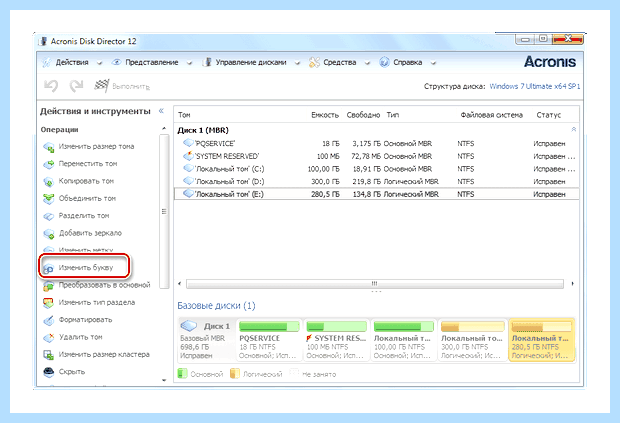Click the Представление eye icon
Viewport: 620px width, 423px height.
point(116,62)
